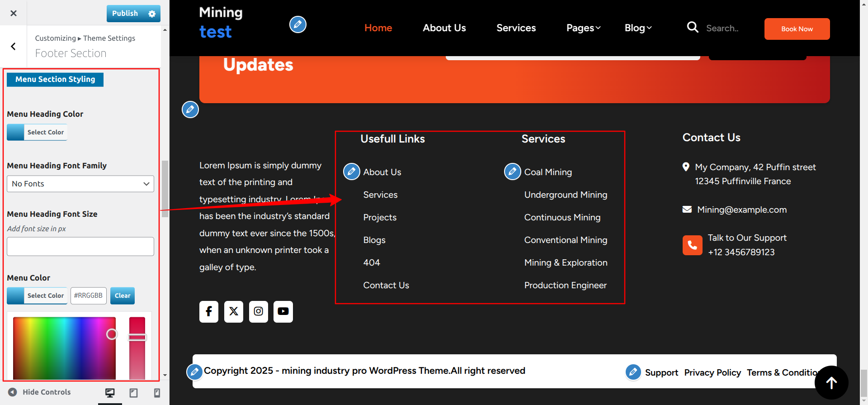Screen dimensions: 868x405
Task: Open the X (Twitter) social icon
Action: pos(234,311)
